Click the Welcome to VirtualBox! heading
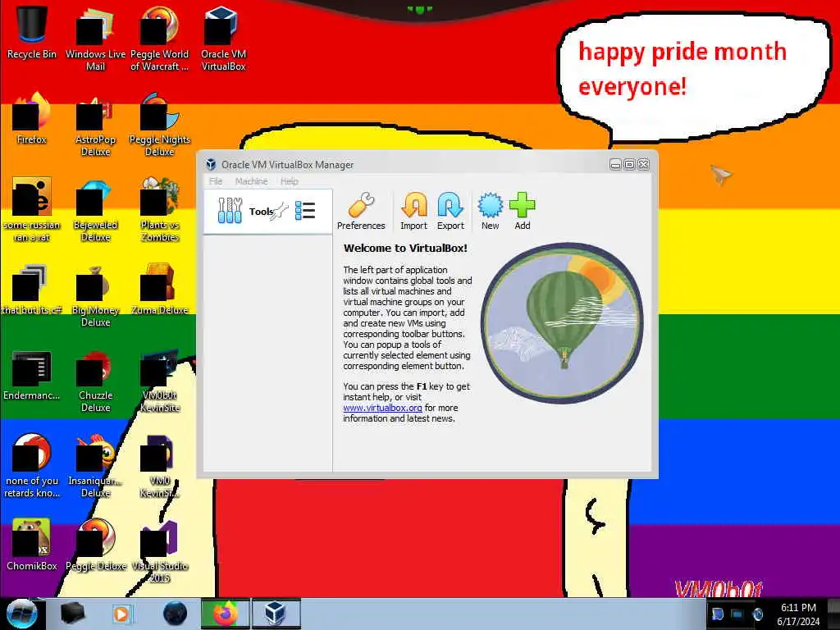The height and width of the screenshot is (630, 840). 405,248
